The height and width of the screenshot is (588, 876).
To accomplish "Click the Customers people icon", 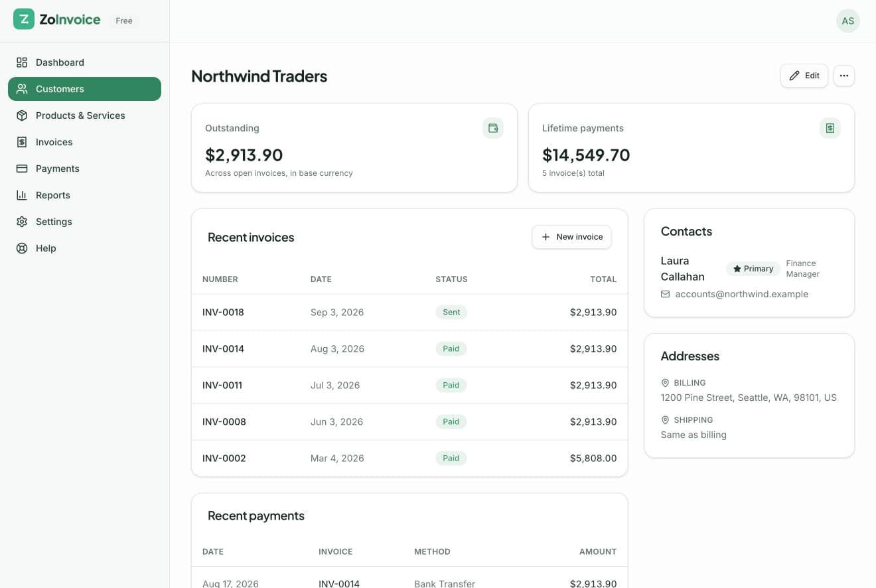I will click(22, 89).
